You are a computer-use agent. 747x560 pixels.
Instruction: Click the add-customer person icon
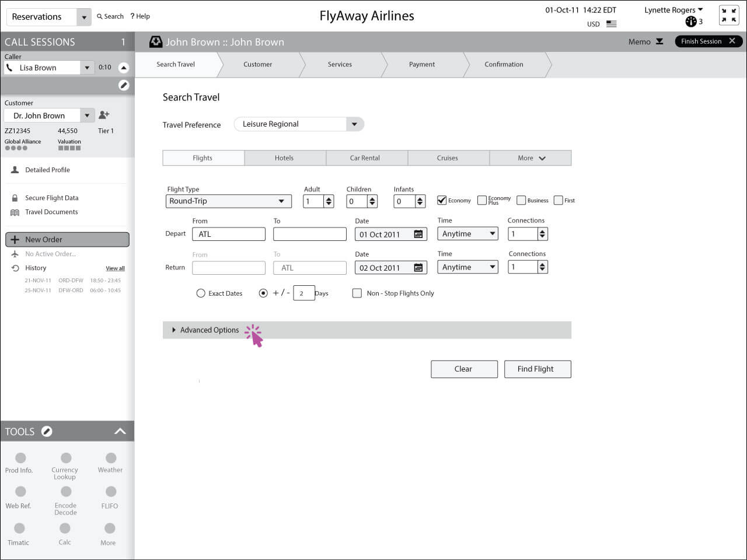click(x=104, y=115)
